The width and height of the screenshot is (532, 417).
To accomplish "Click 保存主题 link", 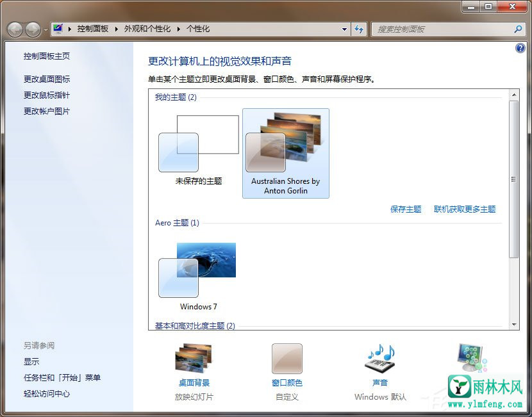I will point(406,209).
